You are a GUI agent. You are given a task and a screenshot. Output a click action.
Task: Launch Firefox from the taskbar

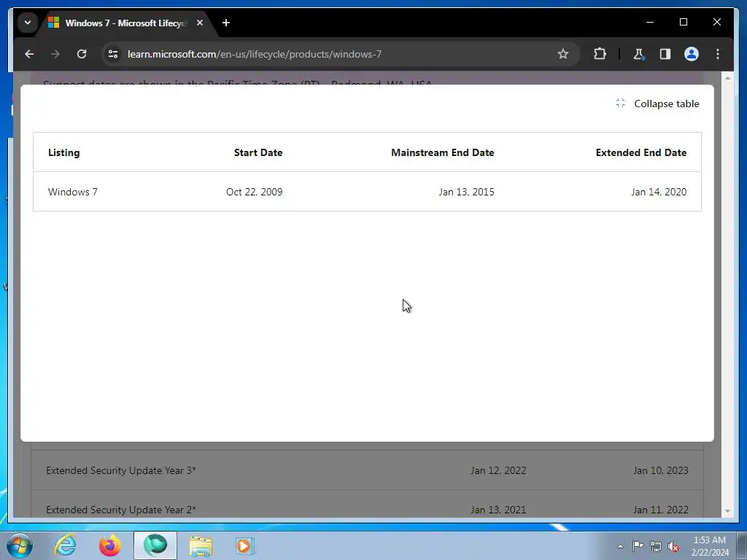point(109,545)
